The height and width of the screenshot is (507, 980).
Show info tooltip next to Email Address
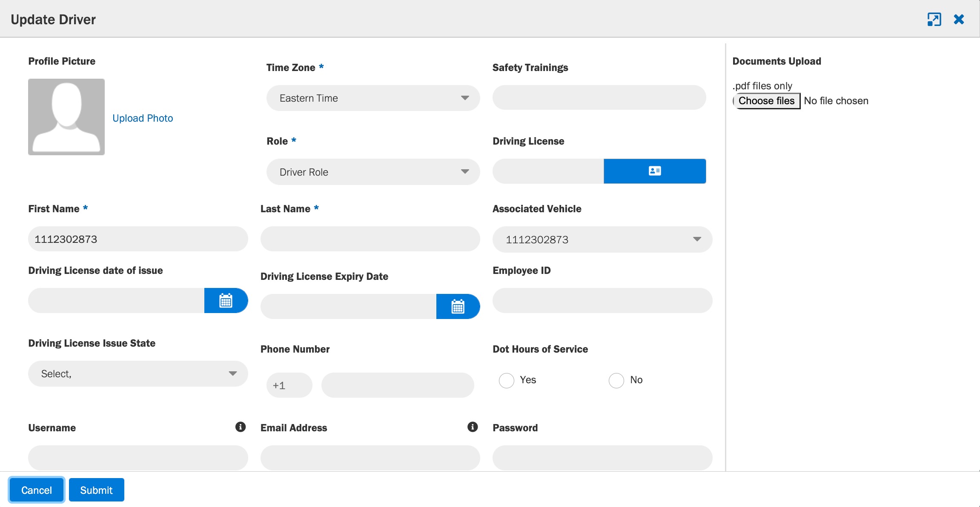473,427
